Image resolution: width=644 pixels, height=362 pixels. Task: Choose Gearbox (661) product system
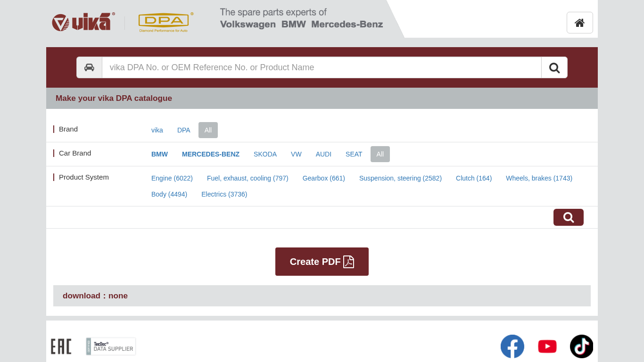click(324, 178)
